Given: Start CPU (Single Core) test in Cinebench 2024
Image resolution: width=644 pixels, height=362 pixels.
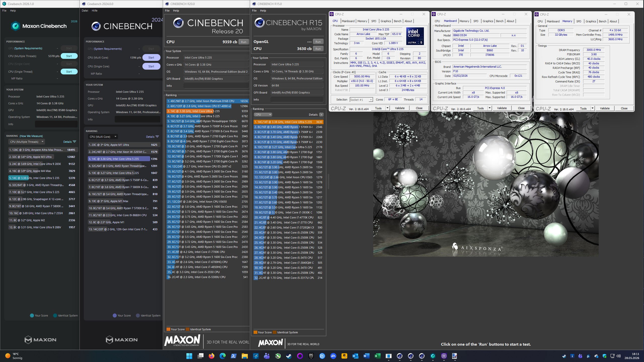Looking at the screenshot, I should (x=151, y=66).
